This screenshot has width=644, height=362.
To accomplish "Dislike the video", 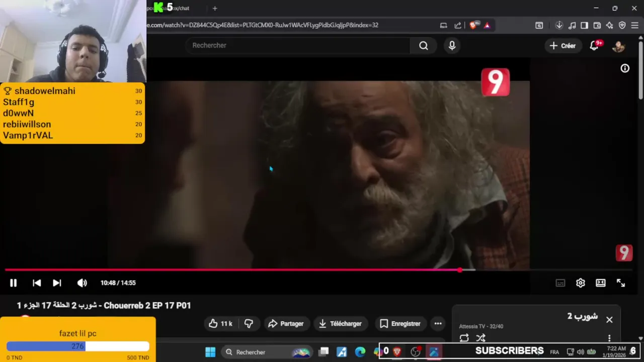I will [x=249, y=324].
